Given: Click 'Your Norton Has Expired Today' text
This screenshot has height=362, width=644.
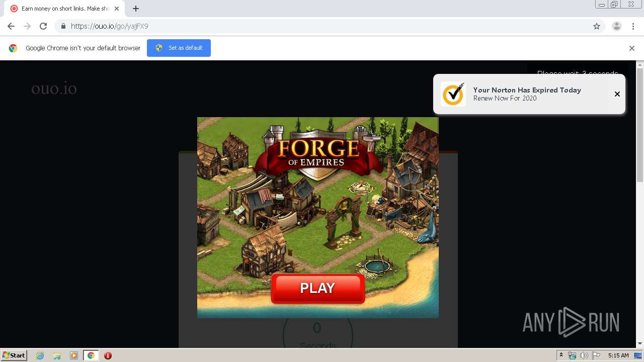Looking at the screenshot, I should [527, 90].
